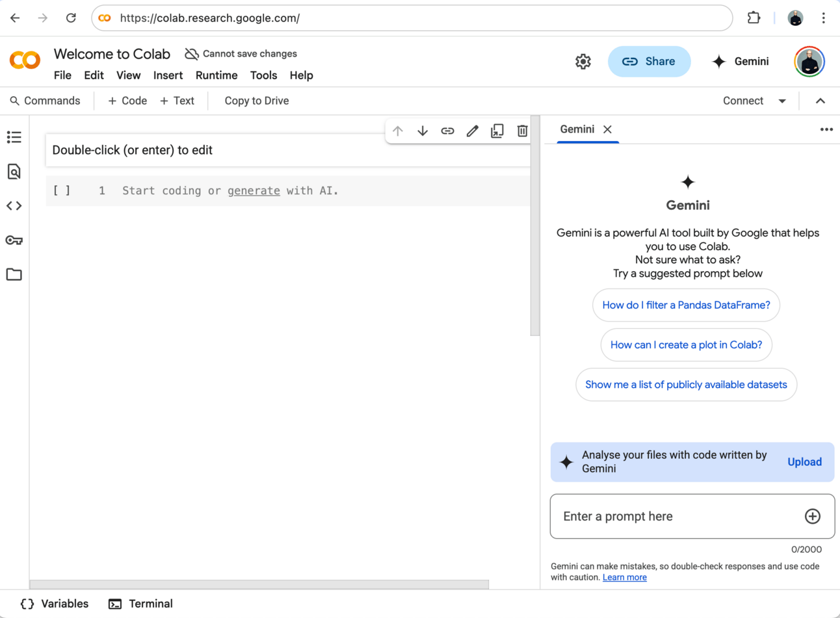Run the code cell bracket button
This screenshot has height=618, width=840.
(62, 190)
